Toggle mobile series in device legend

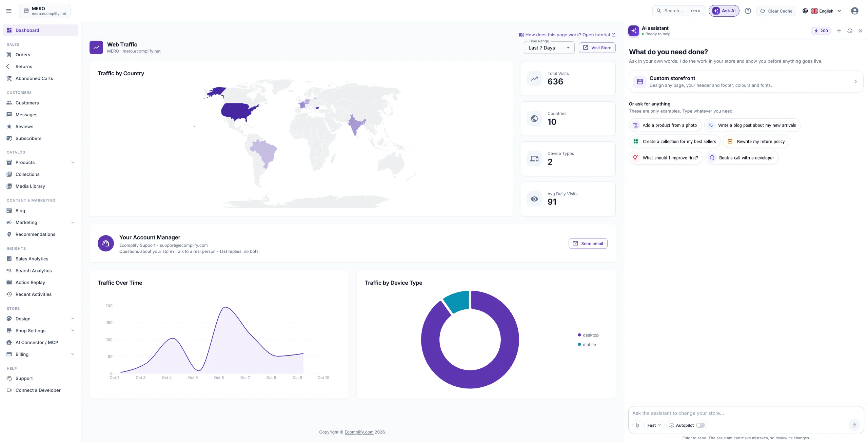point(587,344)
